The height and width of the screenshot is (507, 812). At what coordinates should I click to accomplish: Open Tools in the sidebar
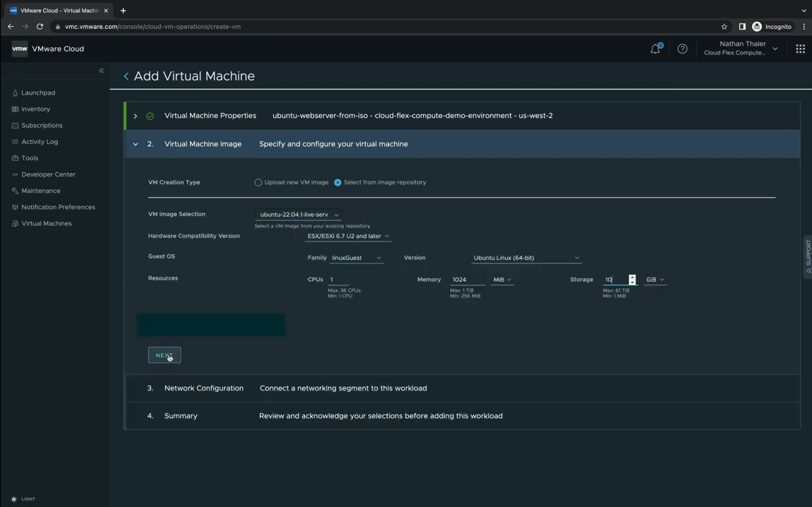[30, 158]
